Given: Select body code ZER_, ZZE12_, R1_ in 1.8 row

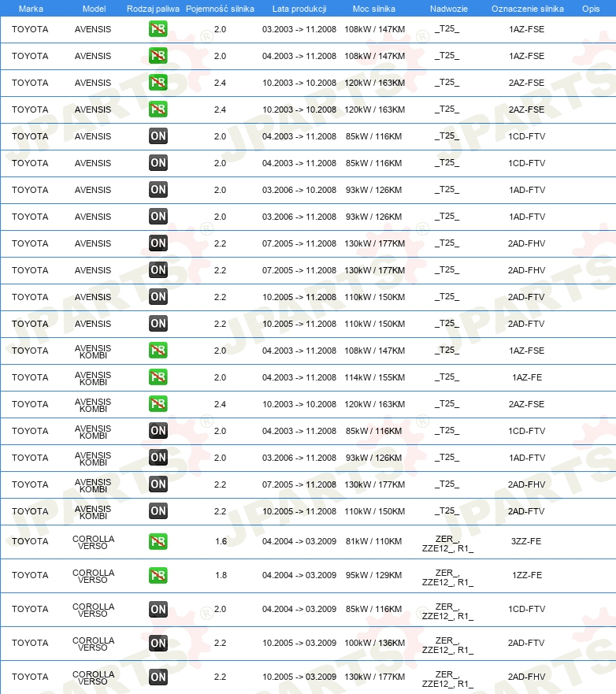Looking at the screenshot, I should coord(447,577).
